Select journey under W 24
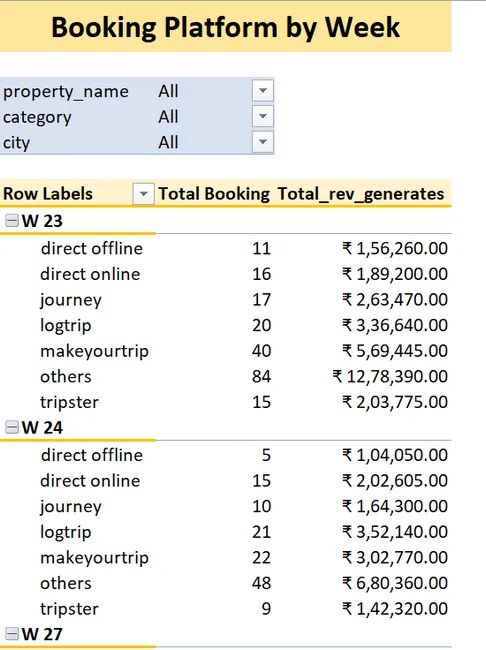Screen dimensions: 486x650 pyautogui.click(x=70, y=507)
